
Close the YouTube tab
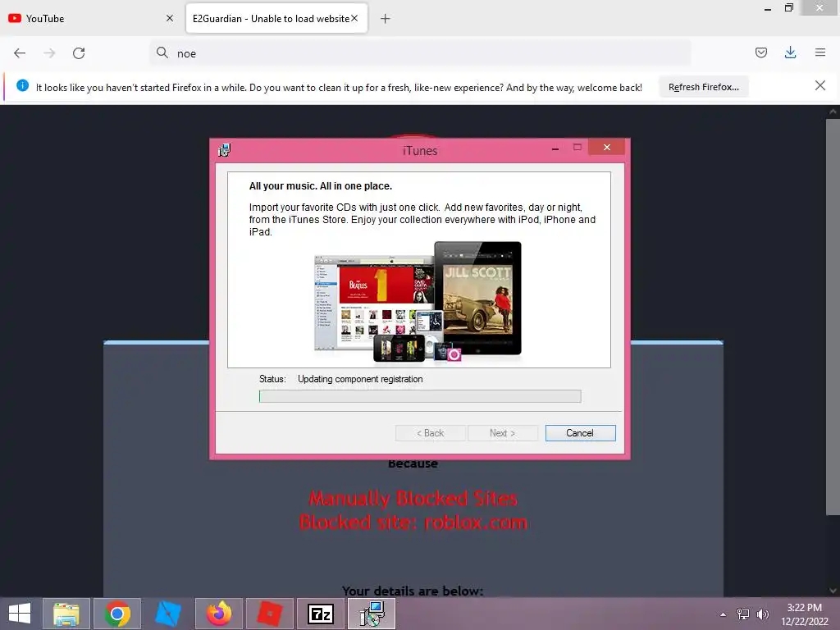pos(170,18)
